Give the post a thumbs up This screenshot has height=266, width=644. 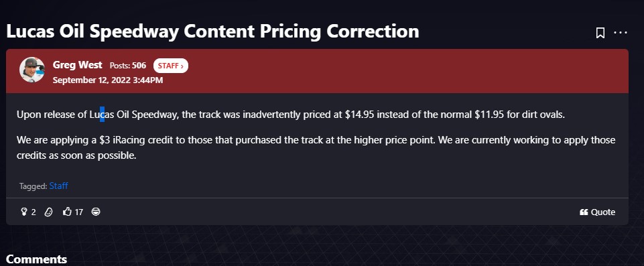[x=68, y=212]
